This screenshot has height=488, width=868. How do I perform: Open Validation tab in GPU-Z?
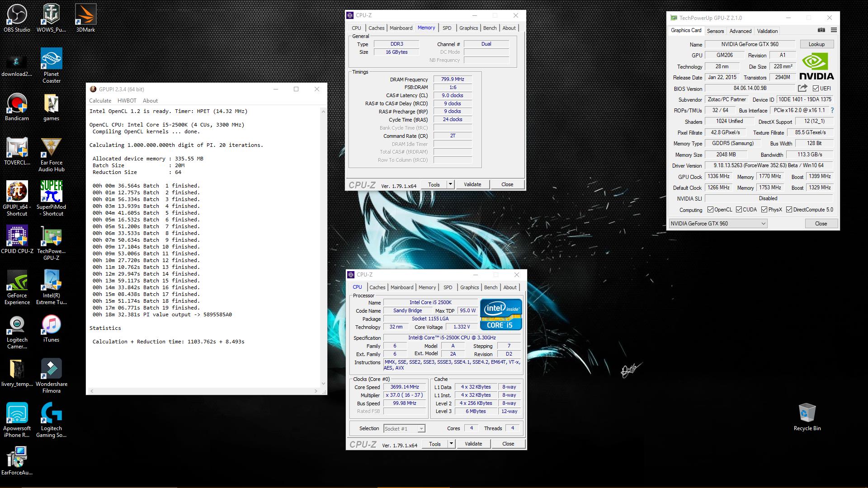pos(767,31)
